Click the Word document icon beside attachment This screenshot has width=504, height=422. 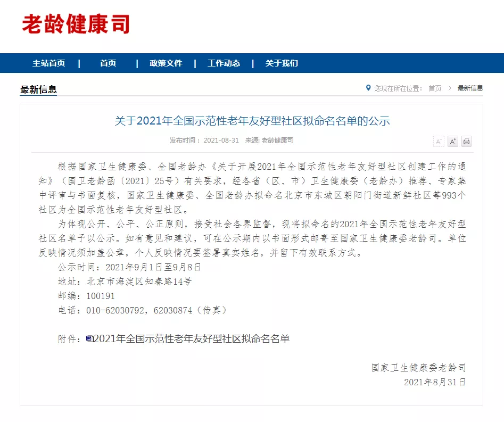tap(90, 339)
